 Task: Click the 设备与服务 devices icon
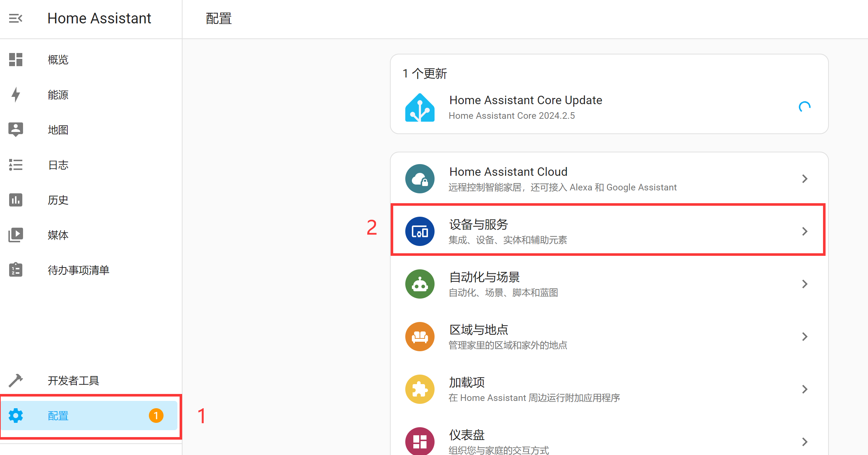(420, 231)
